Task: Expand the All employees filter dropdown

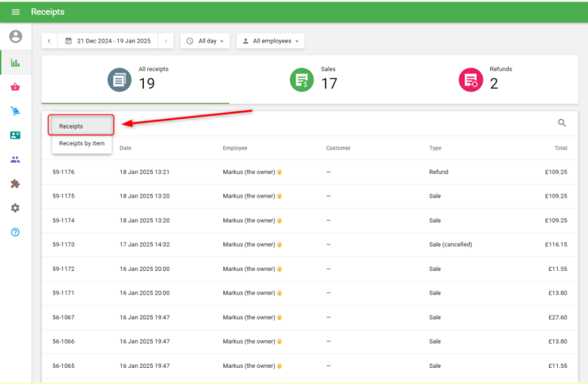Action: click(270, 41)
